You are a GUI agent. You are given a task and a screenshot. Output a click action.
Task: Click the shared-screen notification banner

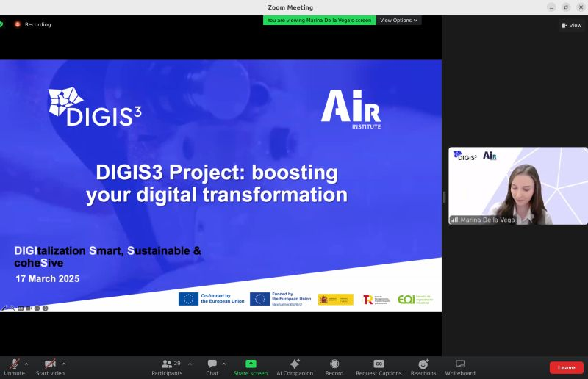tap(319, 21)
